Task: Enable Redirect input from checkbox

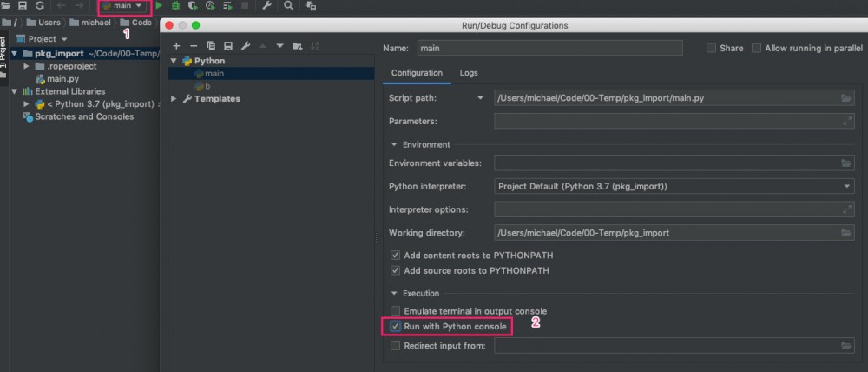Action: 395,346
